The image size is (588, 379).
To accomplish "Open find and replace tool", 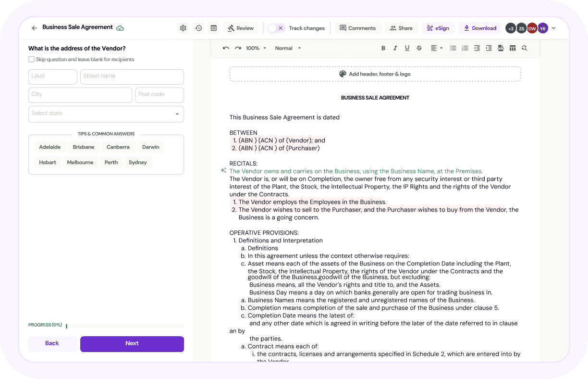I will 524,48.
